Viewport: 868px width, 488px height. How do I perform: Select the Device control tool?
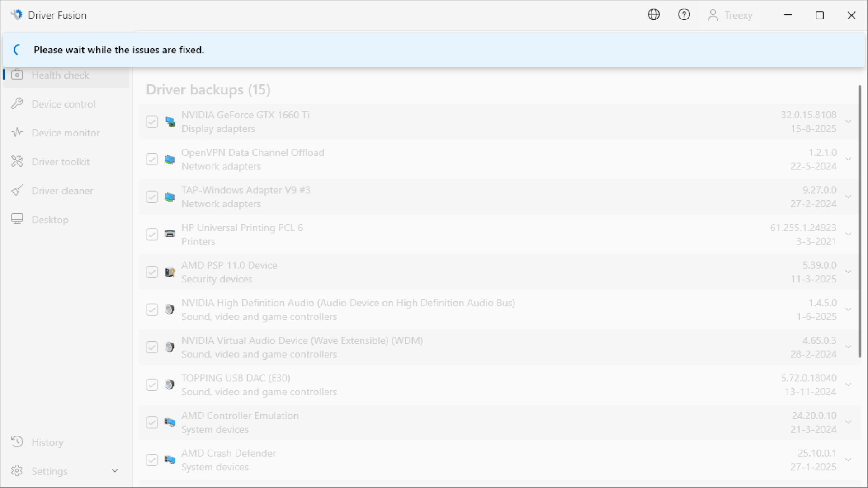[x=63, y=104]
